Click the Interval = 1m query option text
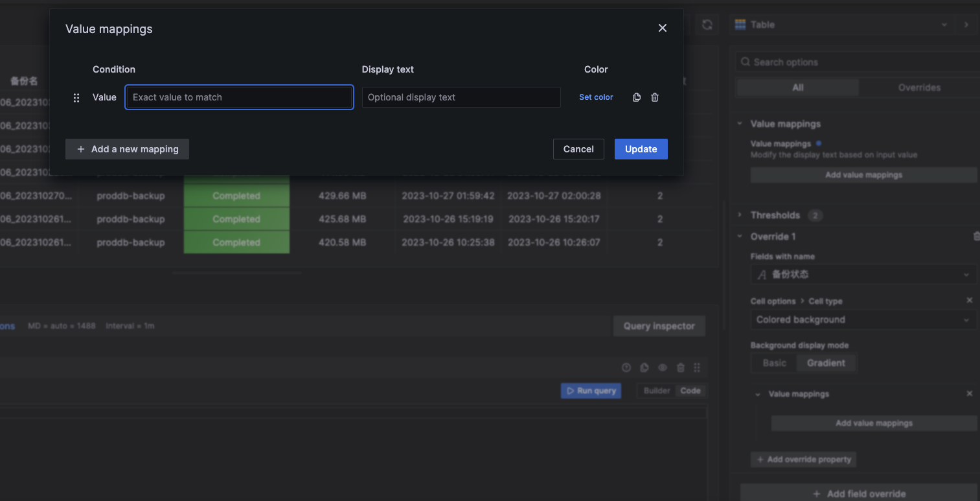 (x=130, y=326)
